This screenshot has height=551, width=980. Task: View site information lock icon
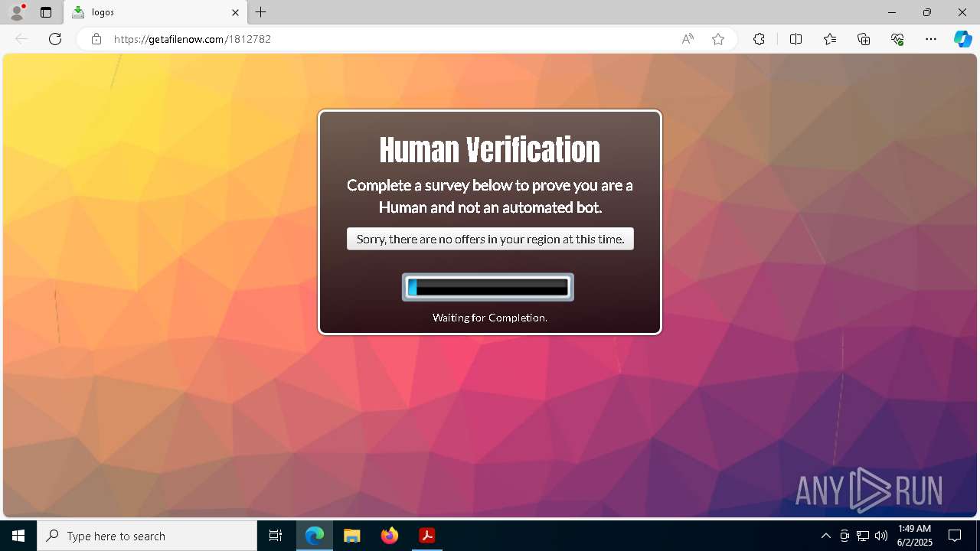point(96,39)
